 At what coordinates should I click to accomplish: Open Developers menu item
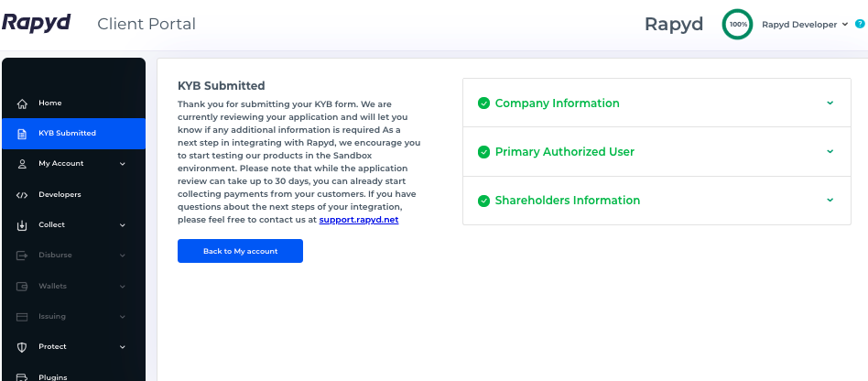[x=73, y=194]
